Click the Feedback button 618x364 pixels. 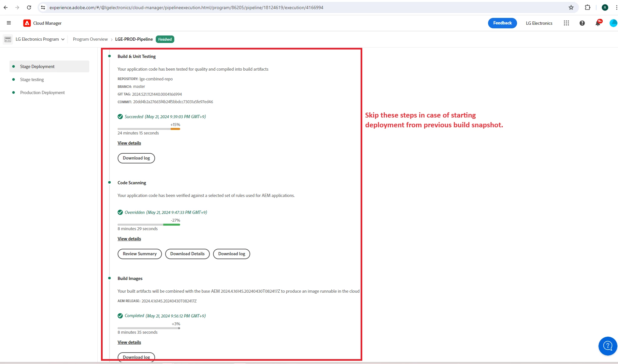tap(502, 23)
